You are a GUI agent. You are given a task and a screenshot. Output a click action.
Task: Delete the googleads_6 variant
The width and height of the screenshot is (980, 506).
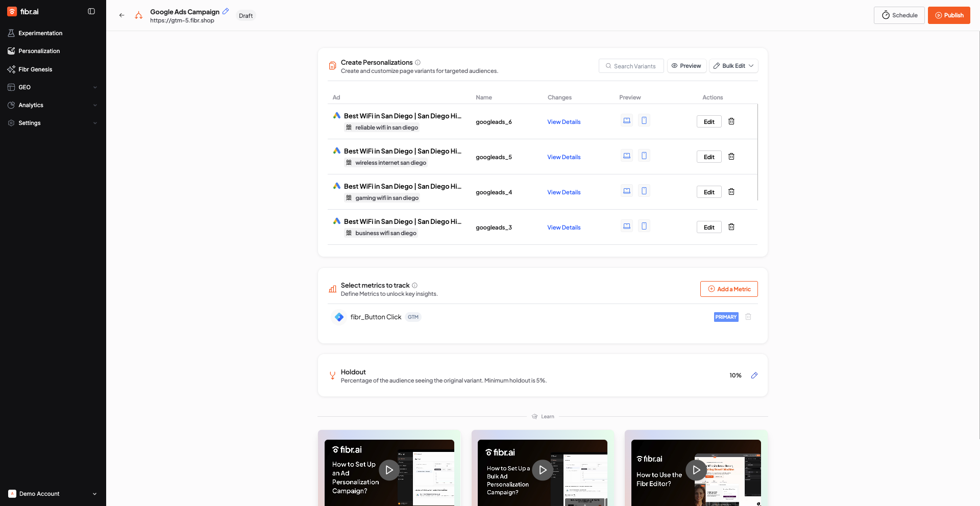(731, 121)
